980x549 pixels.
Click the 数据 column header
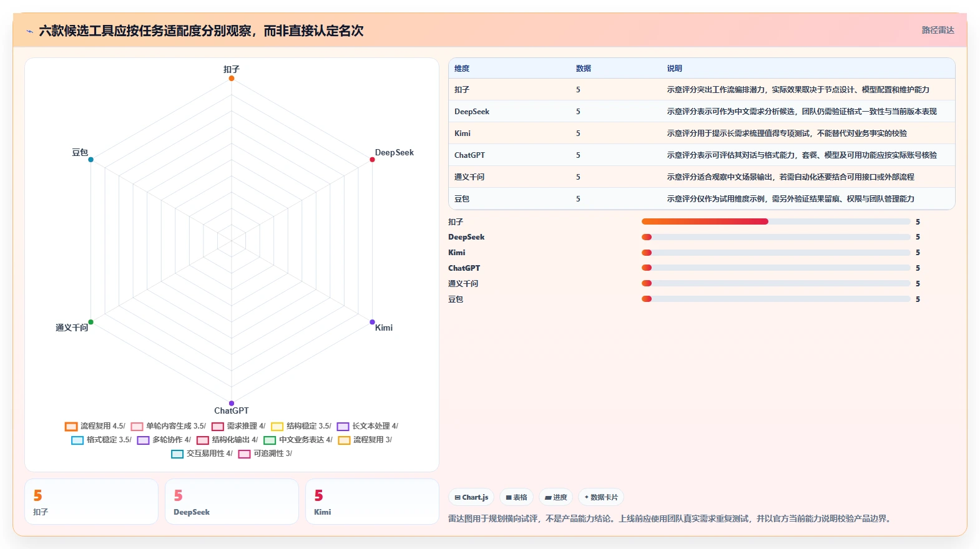click(584, 69)
